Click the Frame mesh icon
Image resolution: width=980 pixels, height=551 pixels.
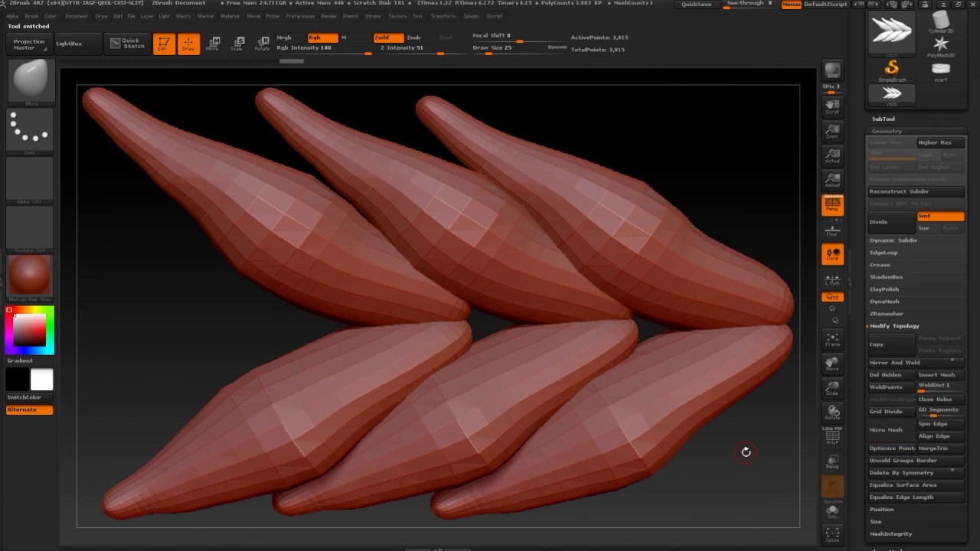pyautogui.click(x=832, y=339)
